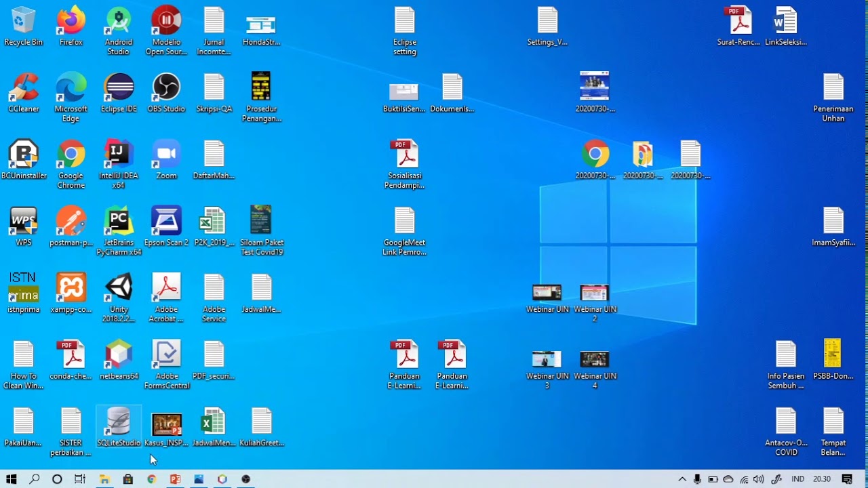Image resolution: width=868 pixels, height=488 pixels.
Task: Open Wi-Fi network settings in tray
Action: 744,479
